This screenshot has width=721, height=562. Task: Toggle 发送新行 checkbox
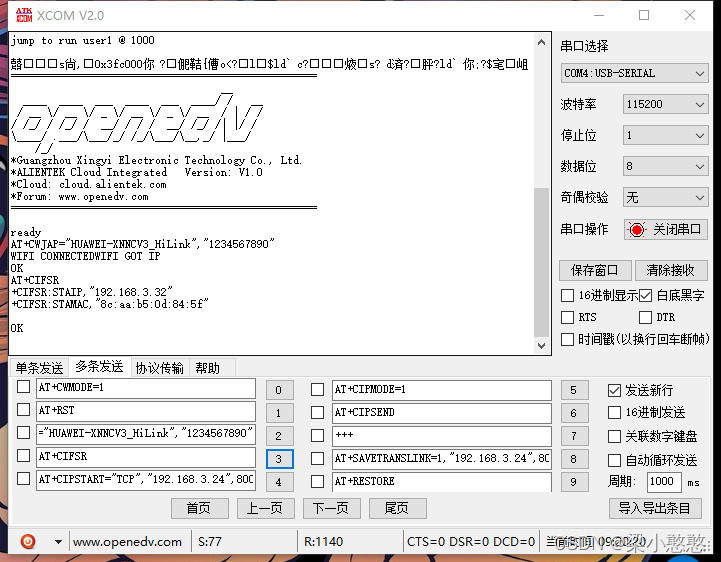coord(614,390)
